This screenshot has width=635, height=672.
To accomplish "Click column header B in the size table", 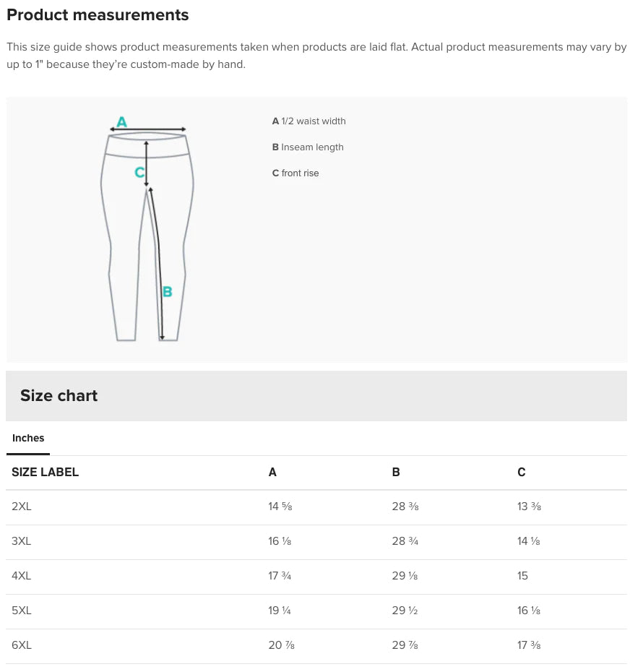I will (x=396, y=473).
